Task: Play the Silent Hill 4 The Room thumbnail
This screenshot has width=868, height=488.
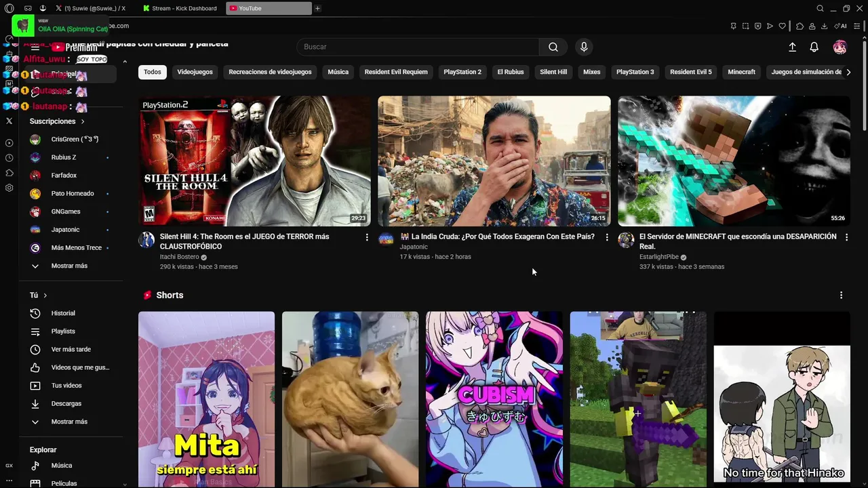Action: [254, 161]
